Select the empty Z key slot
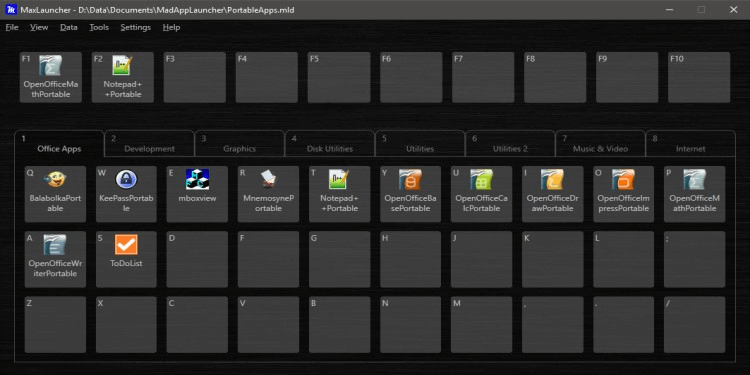750x375 pixels. click(55, 325)
